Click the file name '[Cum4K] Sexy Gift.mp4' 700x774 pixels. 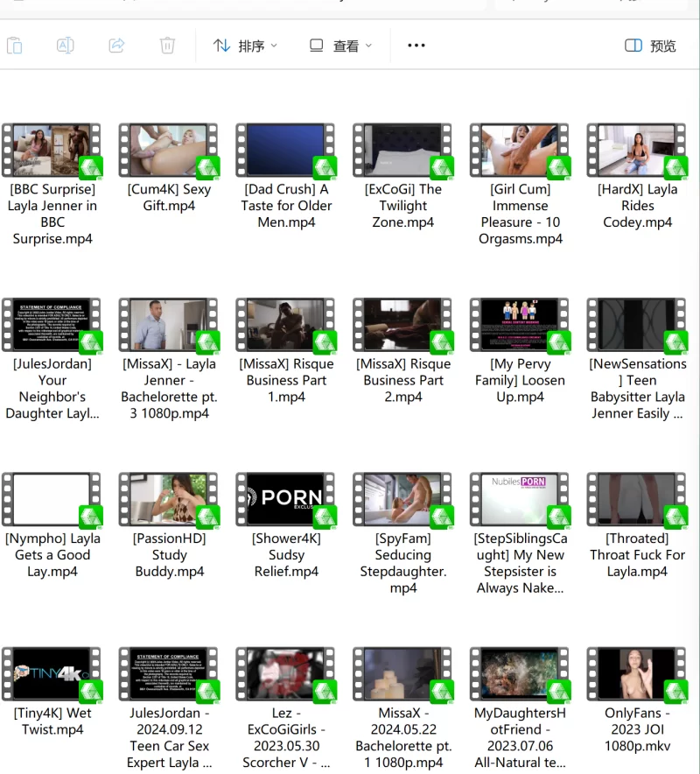click(169, 198)
